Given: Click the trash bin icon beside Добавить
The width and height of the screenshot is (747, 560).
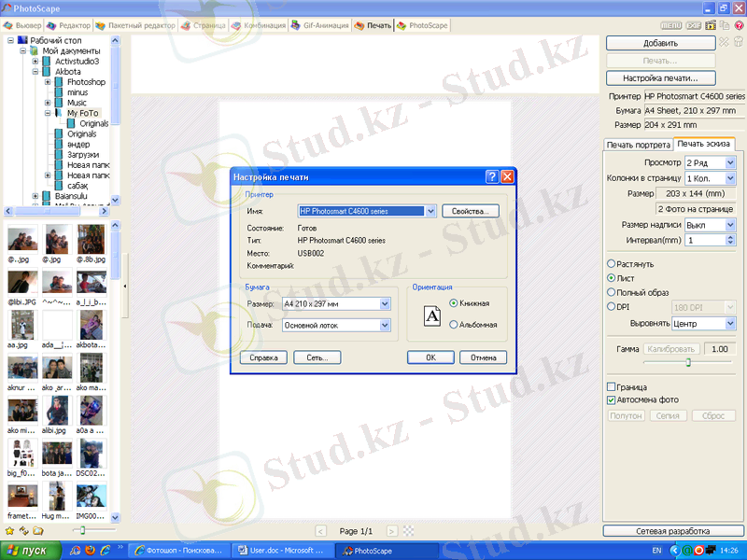Looking at the screenshot, I should (x=738, y=43).
